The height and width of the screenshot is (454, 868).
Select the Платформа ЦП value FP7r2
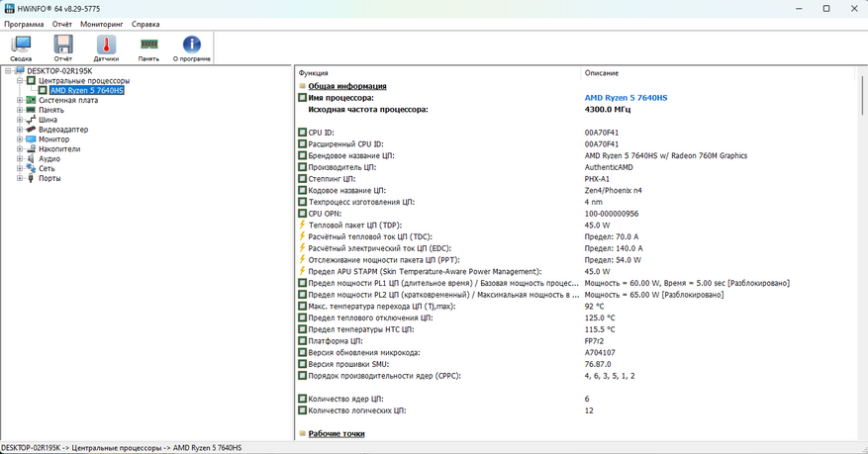pyautogui.click(x=596, y=340)
